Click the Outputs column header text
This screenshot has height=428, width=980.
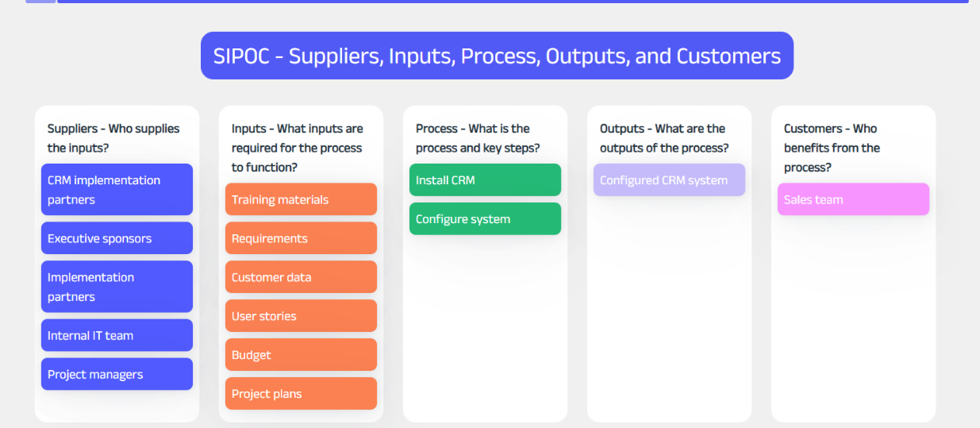click(664, 138)
